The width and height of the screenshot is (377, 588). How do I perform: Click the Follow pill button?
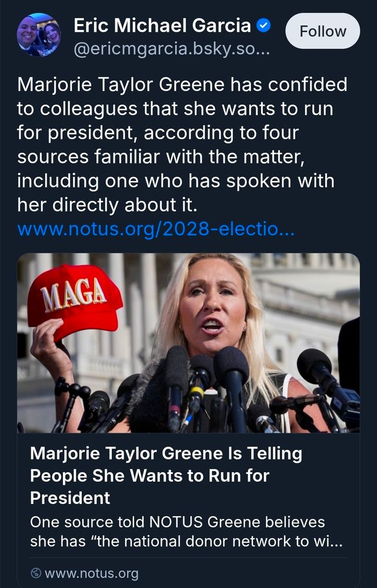tap(322, 32)
